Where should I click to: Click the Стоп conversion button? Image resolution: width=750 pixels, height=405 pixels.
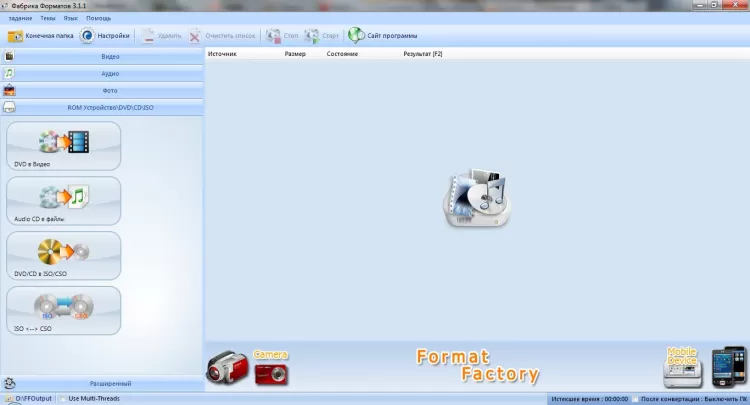point(282,36)
